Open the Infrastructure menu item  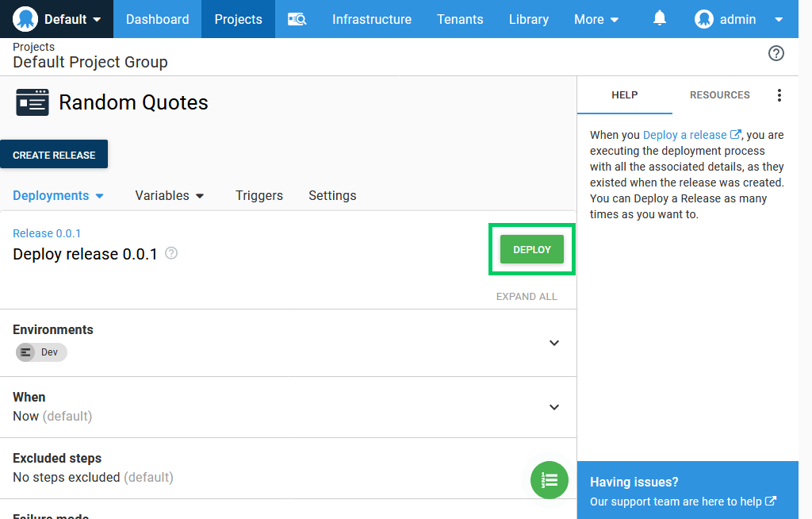coord(372,19)
